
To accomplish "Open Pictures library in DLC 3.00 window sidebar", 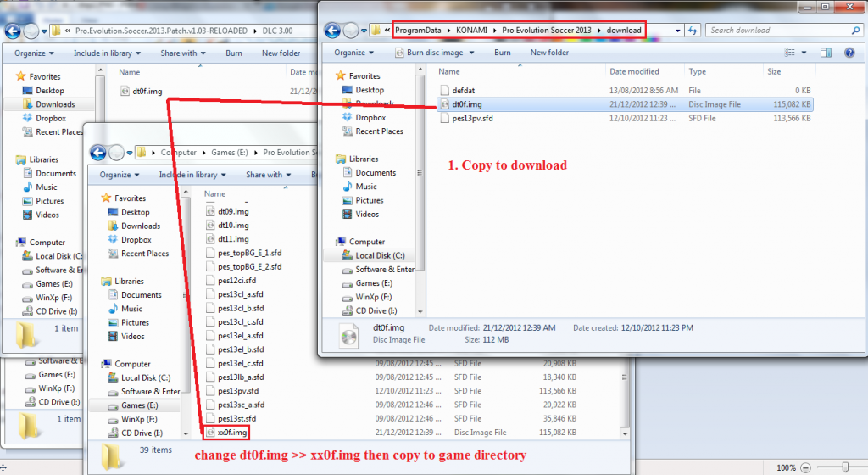I will coord(43,201).
